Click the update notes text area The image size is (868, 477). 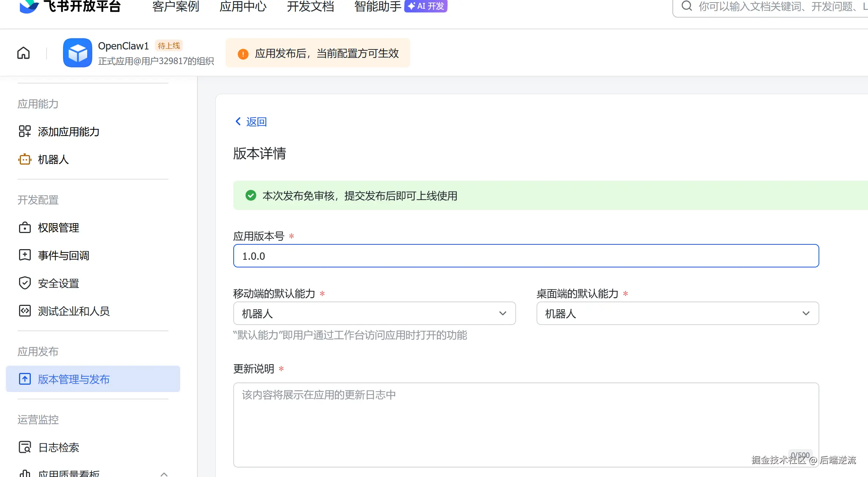526,425
